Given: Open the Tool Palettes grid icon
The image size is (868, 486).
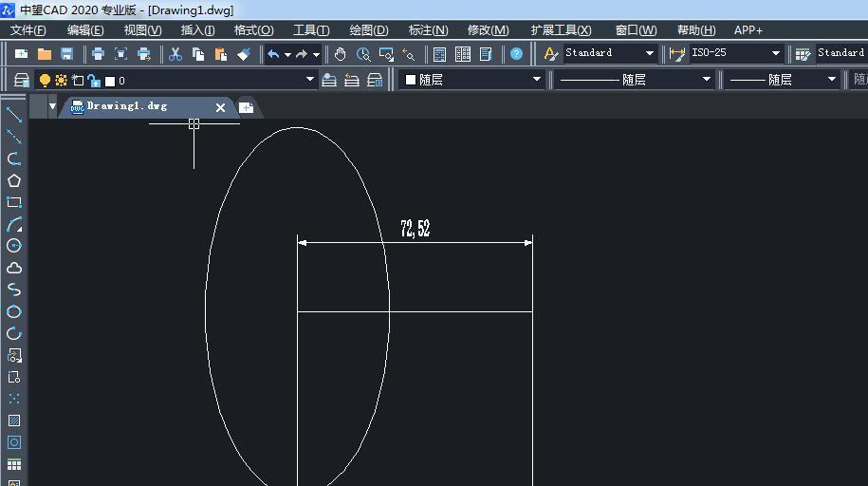Looking at the screenshot, I should 463,54.
